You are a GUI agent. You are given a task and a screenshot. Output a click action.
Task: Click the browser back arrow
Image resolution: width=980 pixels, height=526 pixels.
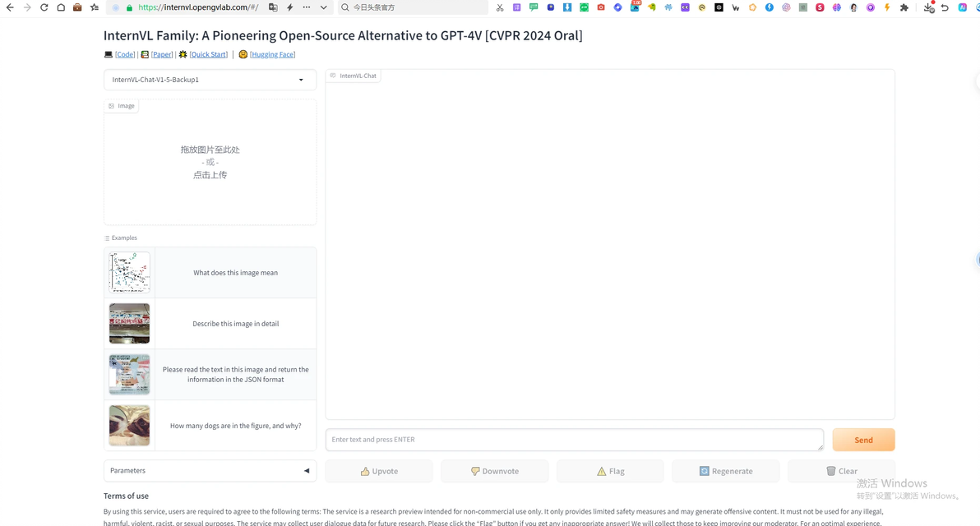point(10,7)
